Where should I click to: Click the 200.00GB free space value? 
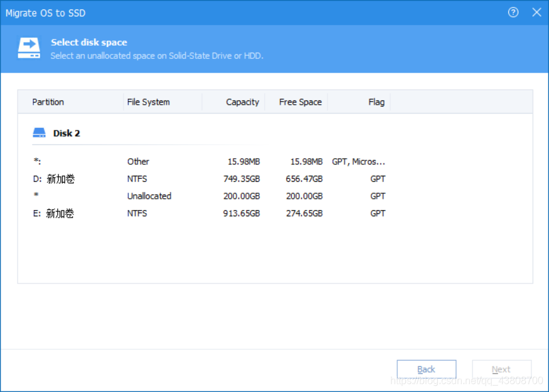coord(304,196)
